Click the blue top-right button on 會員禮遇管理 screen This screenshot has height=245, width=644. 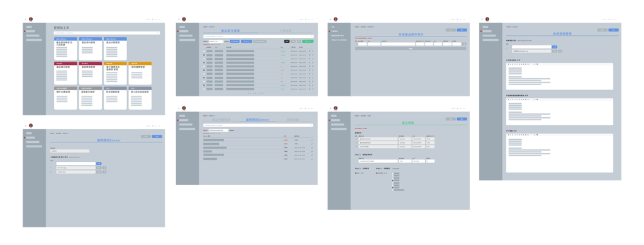pyautogui.click(x=614, y=30)
